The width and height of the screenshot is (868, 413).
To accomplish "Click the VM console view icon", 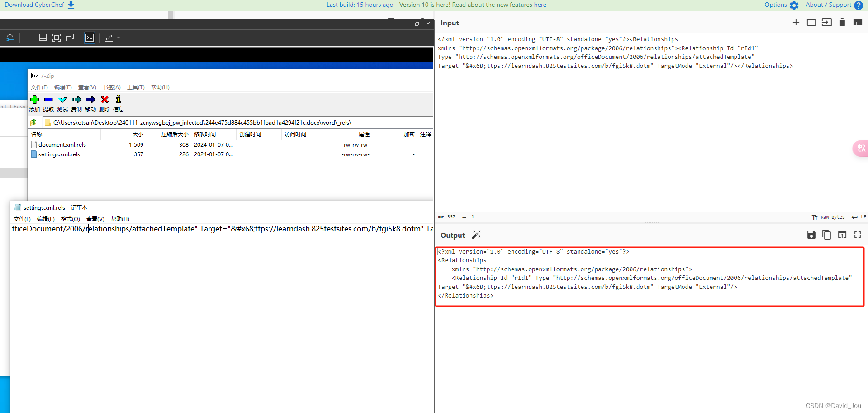I will [x=90, y=38].
